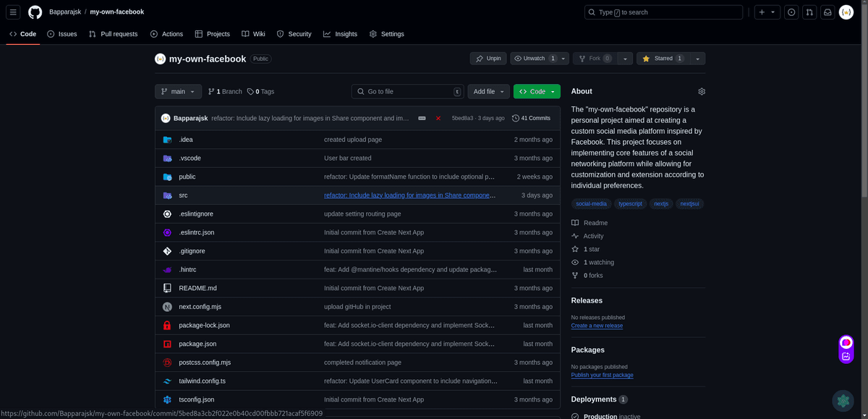Click the failed status X icon

point(438,118)
